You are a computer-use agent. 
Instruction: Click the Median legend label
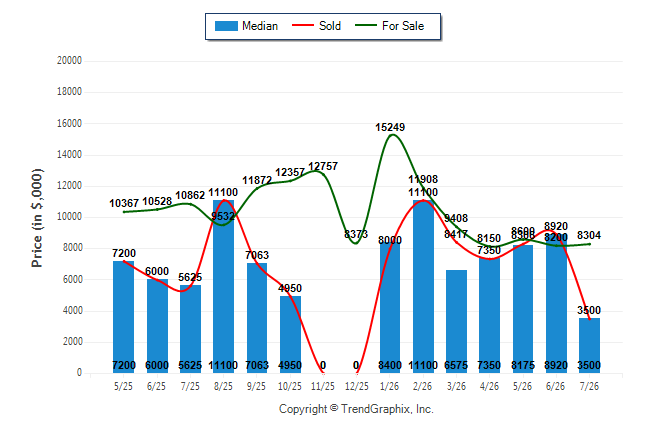click(260, 26)
